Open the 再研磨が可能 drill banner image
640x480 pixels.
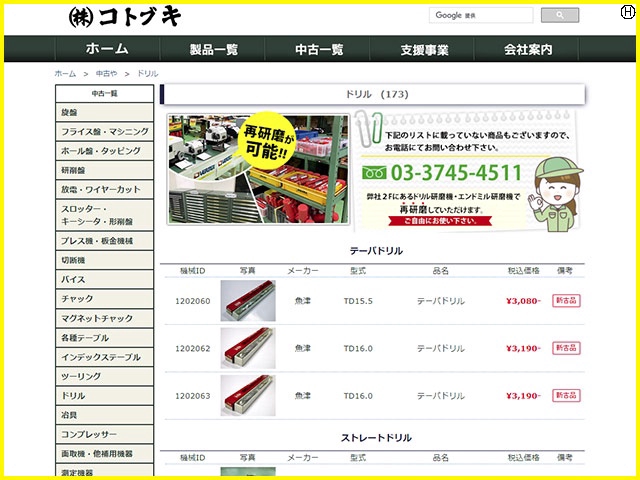(258, 171)
